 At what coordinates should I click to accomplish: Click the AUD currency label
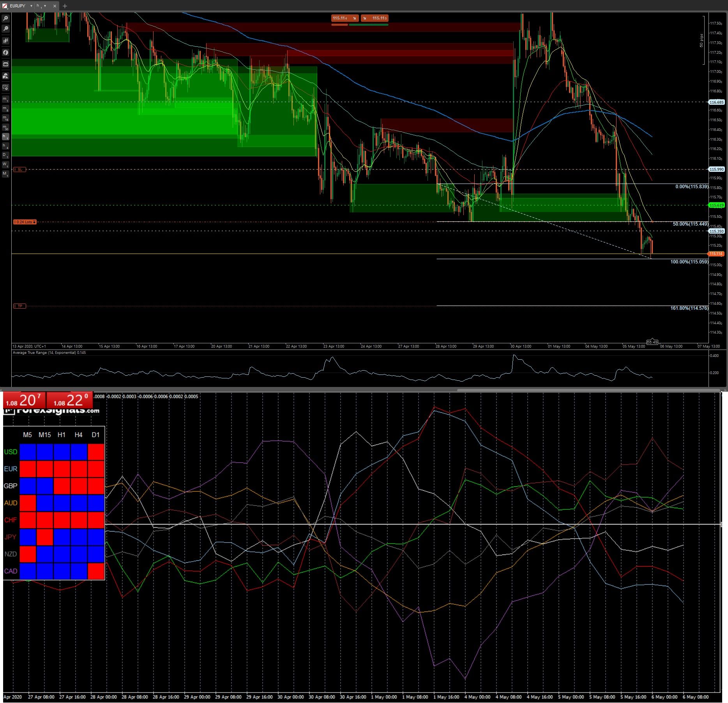click(x=11, y=503)
